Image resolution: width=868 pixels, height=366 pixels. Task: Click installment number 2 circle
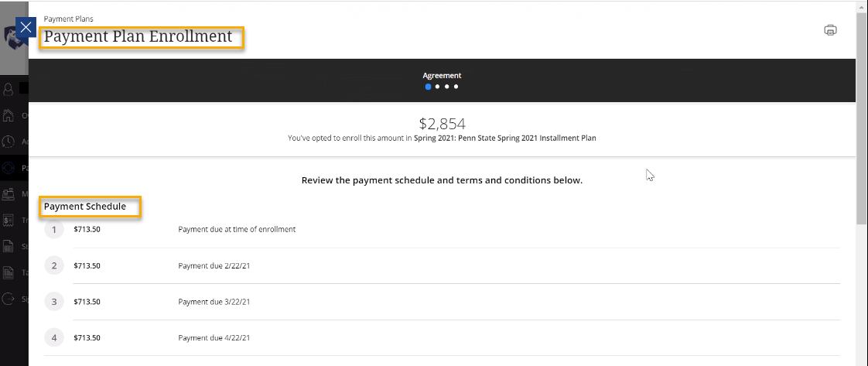[54, 265]
